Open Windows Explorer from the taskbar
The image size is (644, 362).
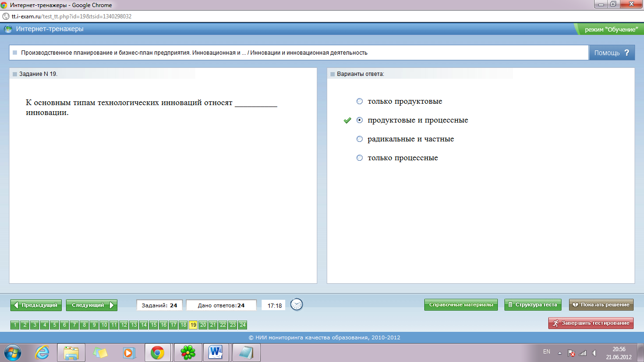point(71,352)
